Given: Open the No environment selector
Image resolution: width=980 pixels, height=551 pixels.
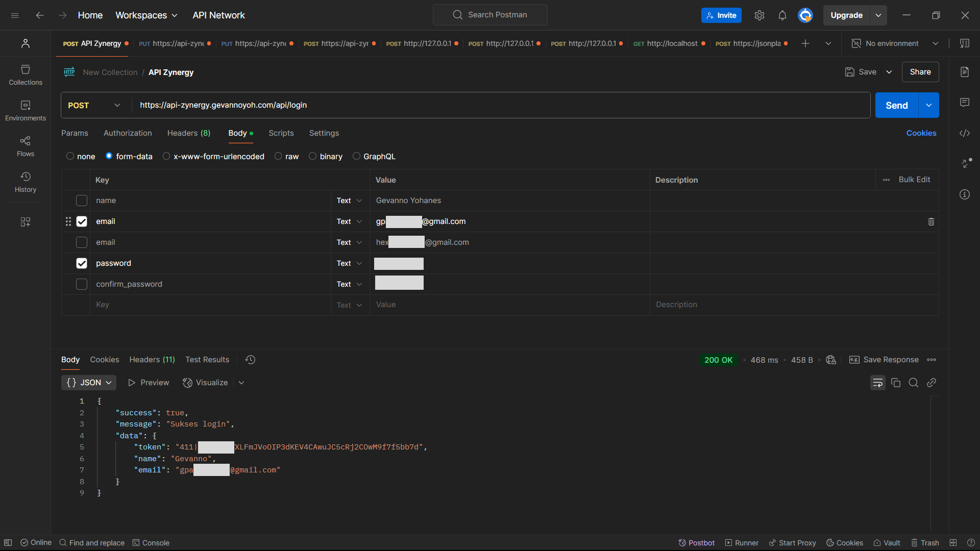Looking at the screenshot, I should click(895, 43).
